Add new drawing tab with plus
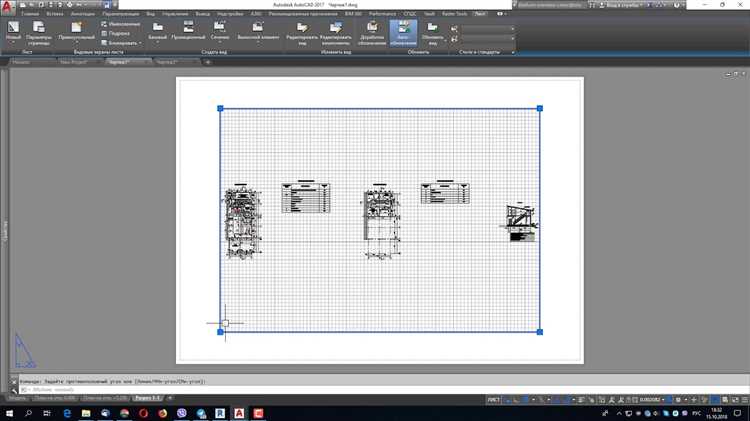 (208, 62)
